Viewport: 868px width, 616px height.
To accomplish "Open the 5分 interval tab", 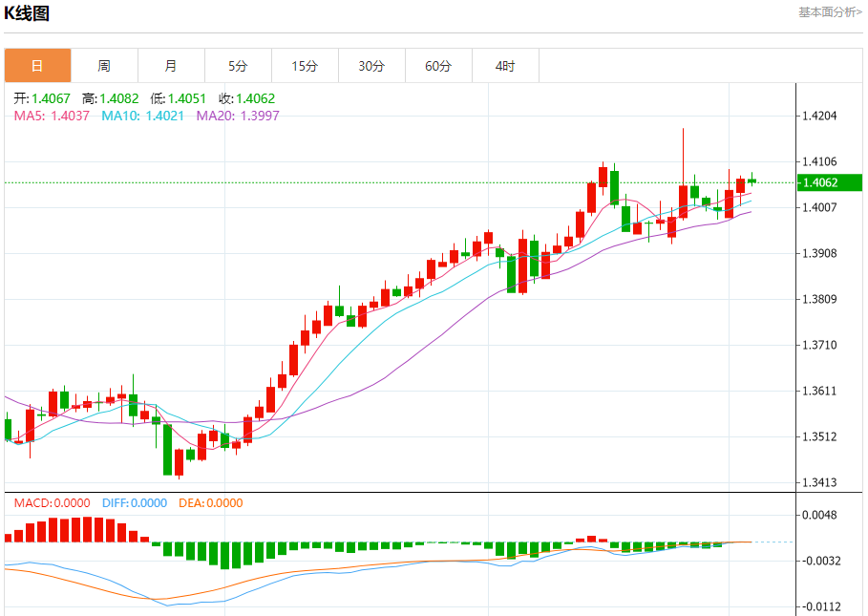I will click(x=238, y=66).
